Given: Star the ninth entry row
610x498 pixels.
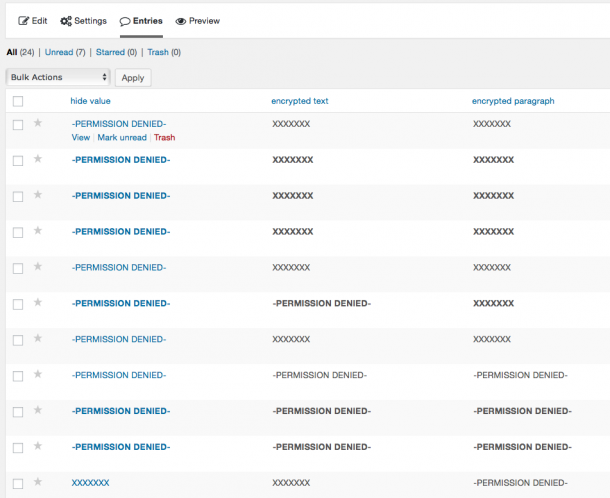Looking at the screenshot, I should pyautogui.click(x=38, y=410).
